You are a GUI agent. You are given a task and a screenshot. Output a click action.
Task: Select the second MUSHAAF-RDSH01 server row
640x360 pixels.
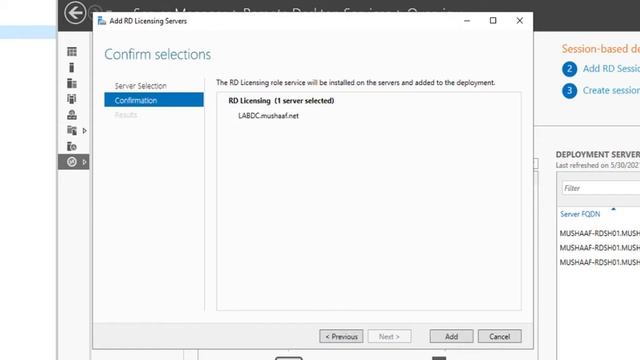[600, 248]
